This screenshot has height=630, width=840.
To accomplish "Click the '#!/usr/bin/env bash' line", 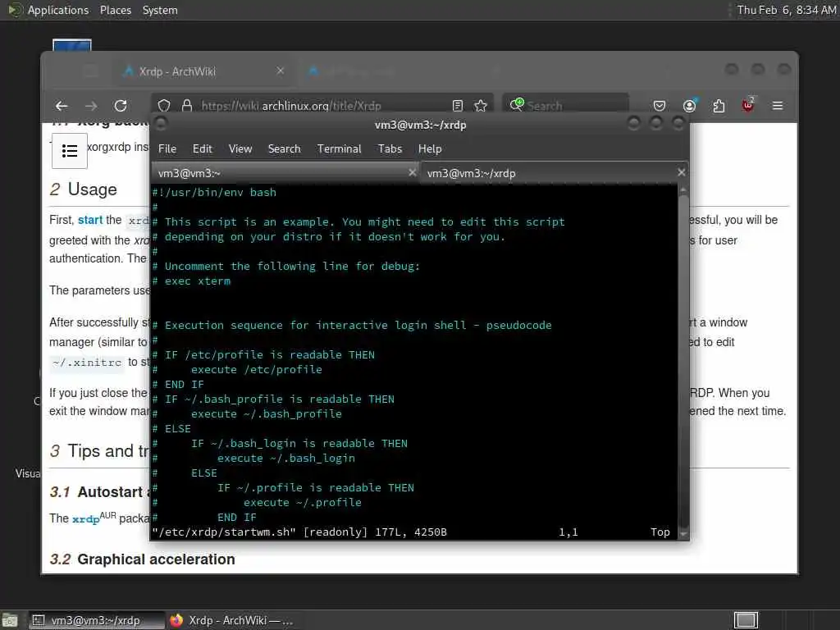I will pyautogui.click(x=214, y=192).
